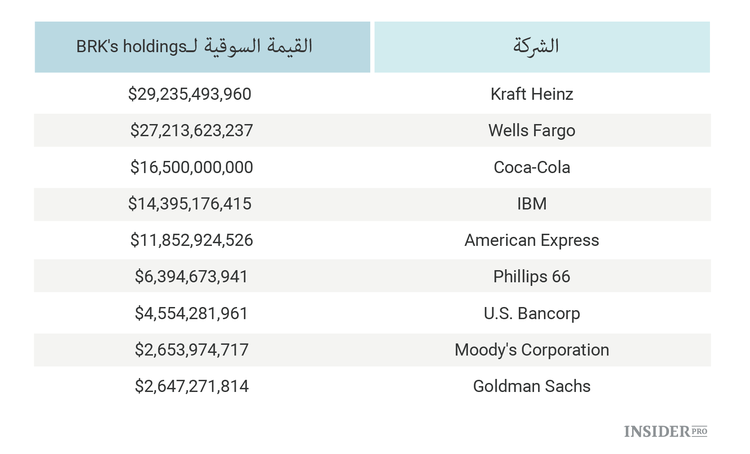Viewport: 750px width, 454px height.
Task: Select the Coca-Cola company cell
Action: click(x=532, y=167)
